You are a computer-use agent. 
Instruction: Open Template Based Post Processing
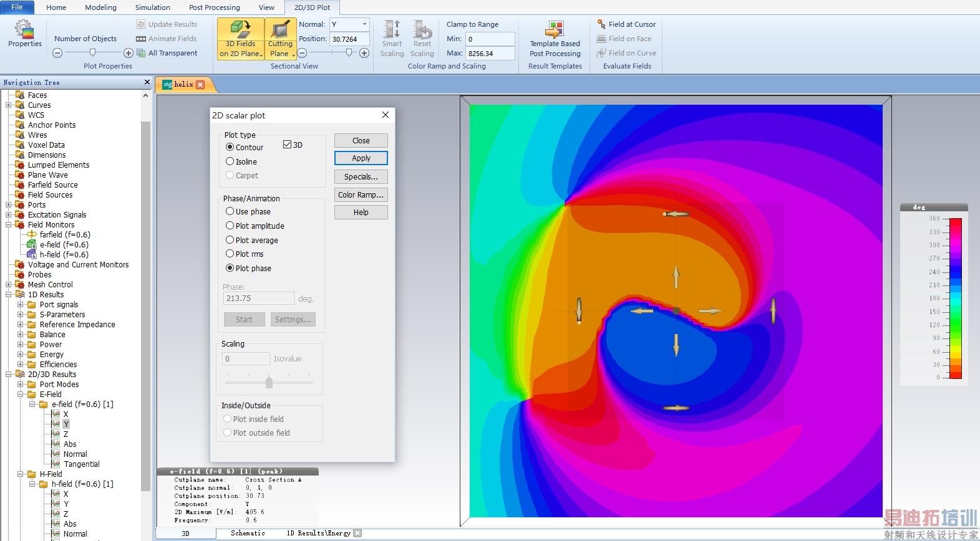[555, 38]
